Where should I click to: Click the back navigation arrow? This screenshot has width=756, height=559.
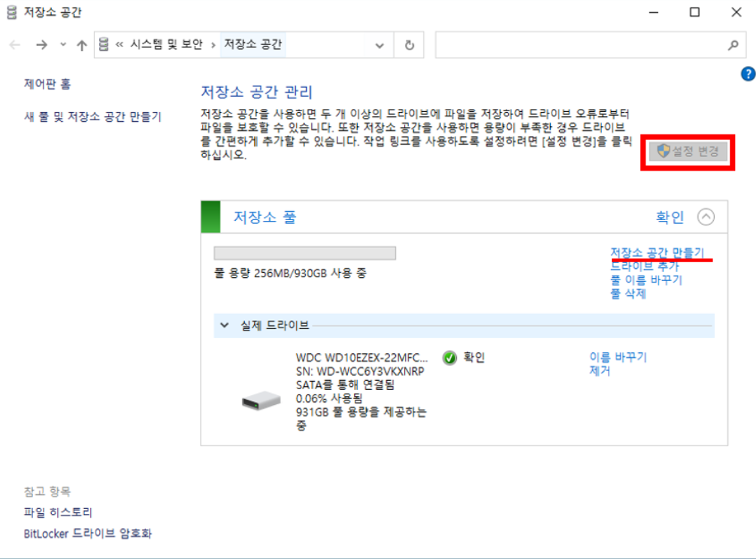pos(14,44)
